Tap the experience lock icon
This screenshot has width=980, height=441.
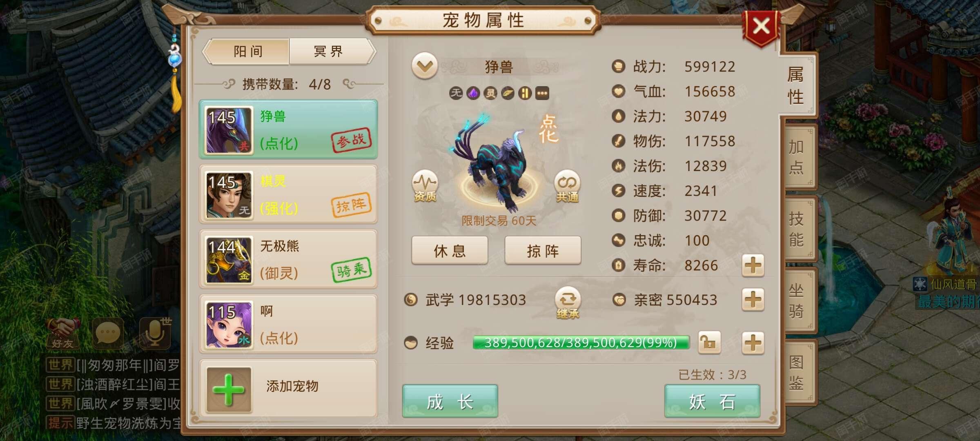(x=709, y=342)
